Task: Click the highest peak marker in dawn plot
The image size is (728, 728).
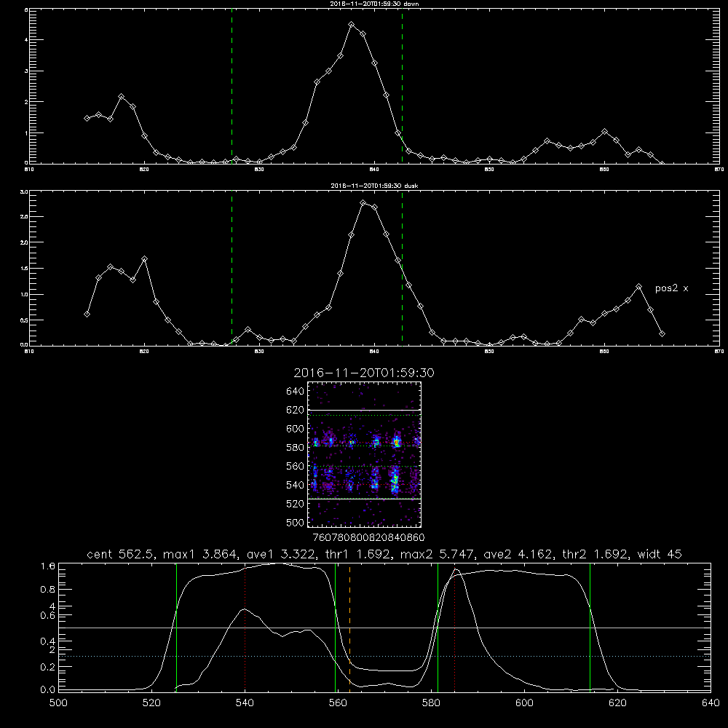Action: click(352, 25)
